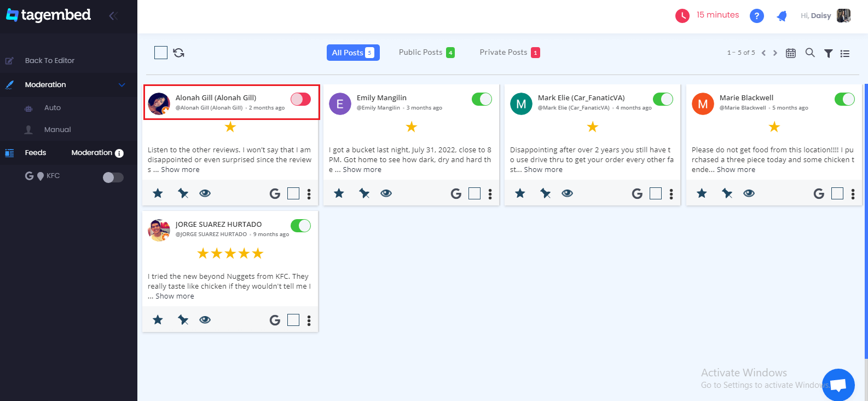Click the Moderation info icon
The width and height of the screenshot is (868, 401).
pos(119,153)
